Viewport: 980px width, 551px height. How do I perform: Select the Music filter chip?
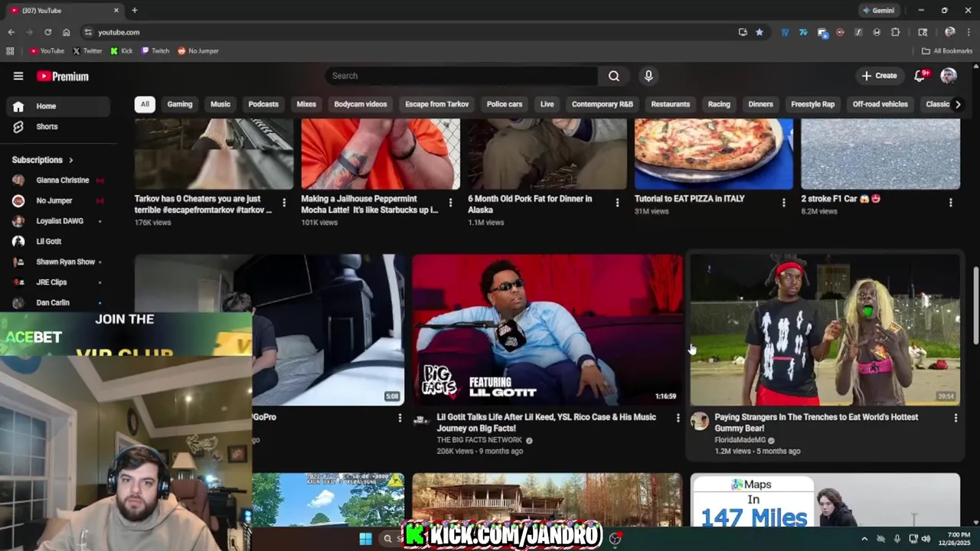pyautogui.click(x=220, y=104)
